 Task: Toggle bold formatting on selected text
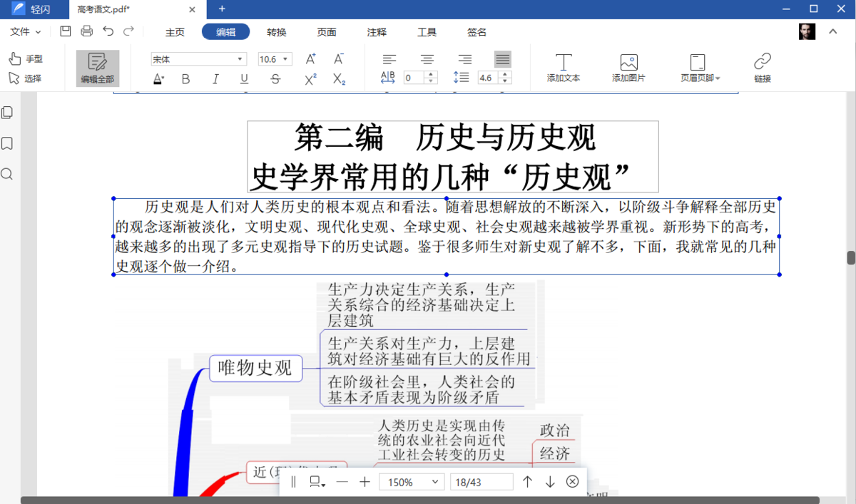[x=185, y=78]
